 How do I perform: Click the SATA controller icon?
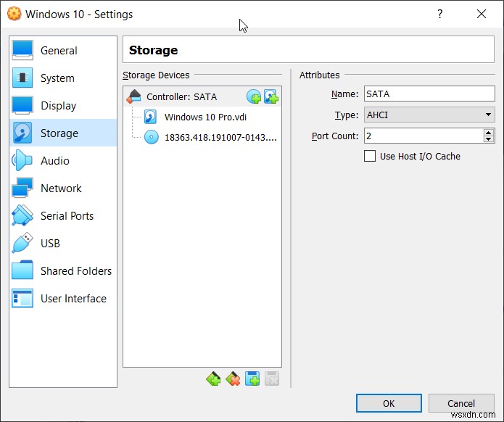click(x=133, y=96)
